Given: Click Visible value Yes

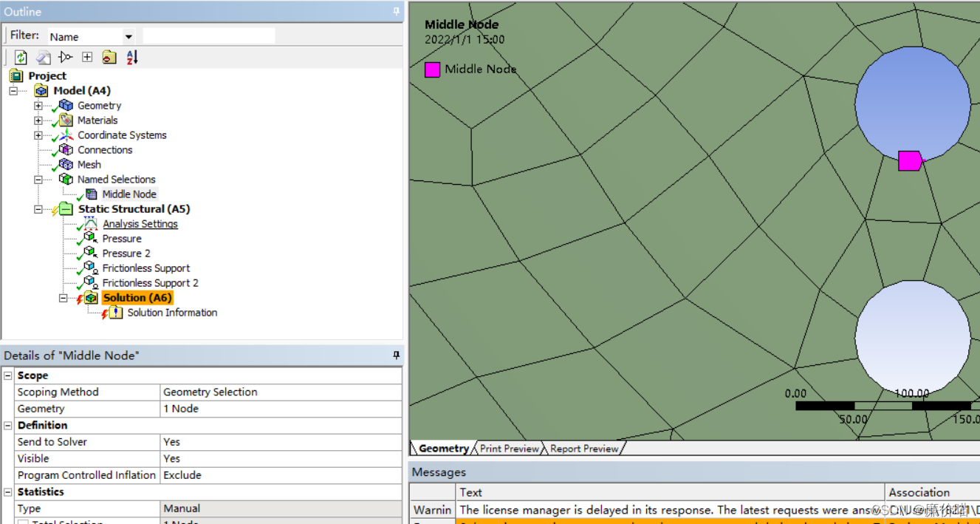Looking at the screenshot, I should pos(281,459).
